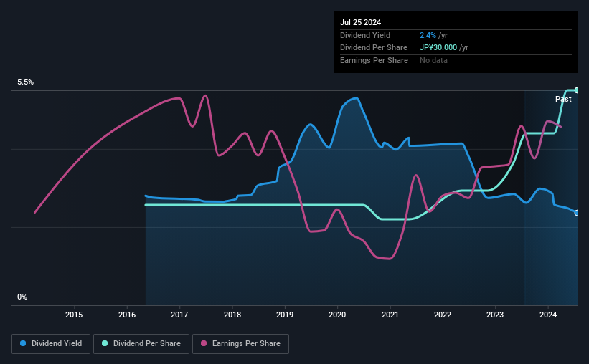Click the blue Dividend Yield endpoint marker

point(577,213)
